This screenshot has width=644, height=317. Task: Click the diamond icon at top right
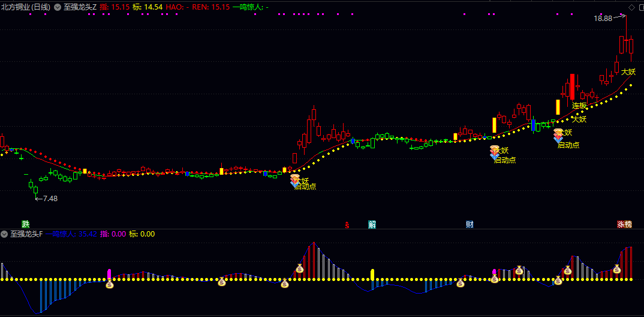(x=631, y=7)
